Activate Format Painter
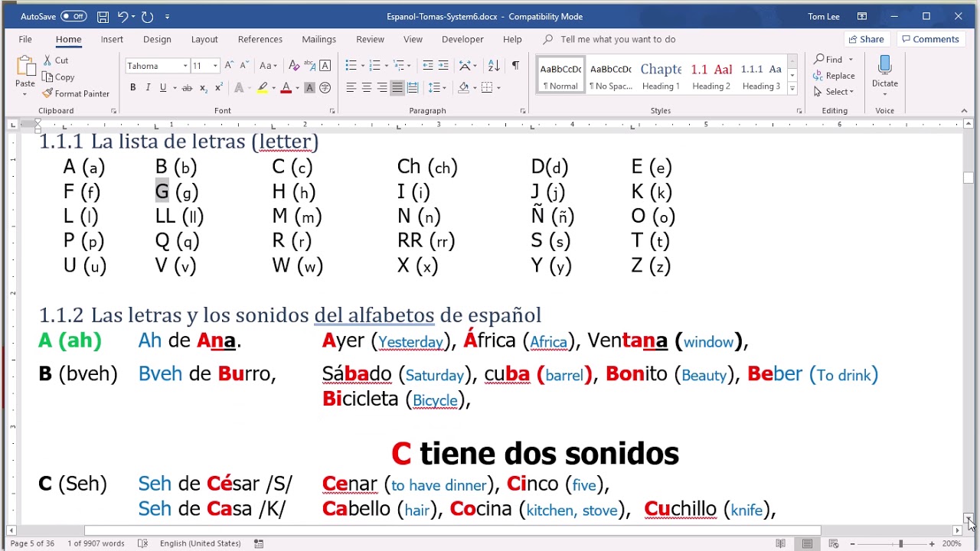 coord(76,93)
